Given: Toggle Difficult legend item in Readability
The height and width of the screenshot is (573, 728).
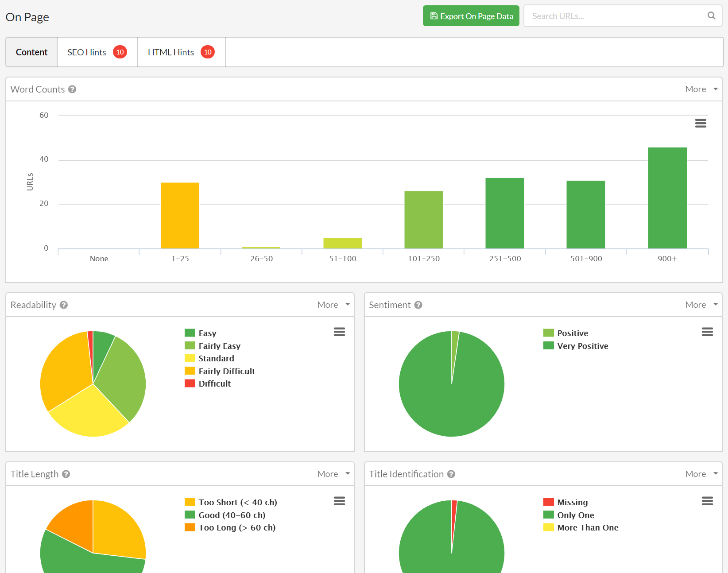Looking at the screenshot, I should 208,383.
